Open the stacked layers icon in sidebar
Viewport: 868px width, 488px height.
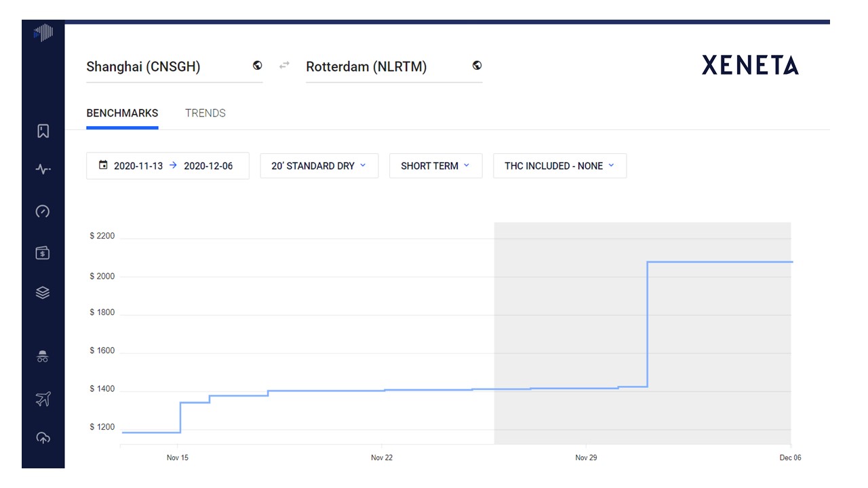pos(43,293)
